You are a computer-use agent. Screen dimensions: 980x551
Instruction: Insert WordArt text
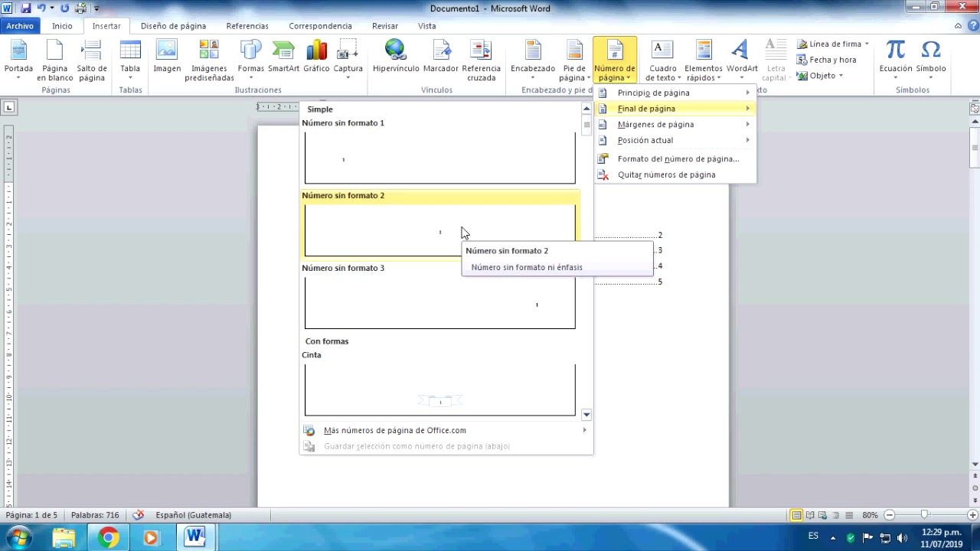point(742,60)
